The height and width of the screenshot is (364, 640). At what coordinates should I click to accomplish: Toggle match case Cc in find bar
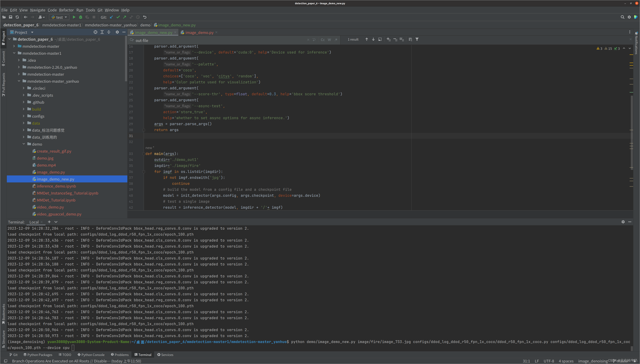coord(323,40)
